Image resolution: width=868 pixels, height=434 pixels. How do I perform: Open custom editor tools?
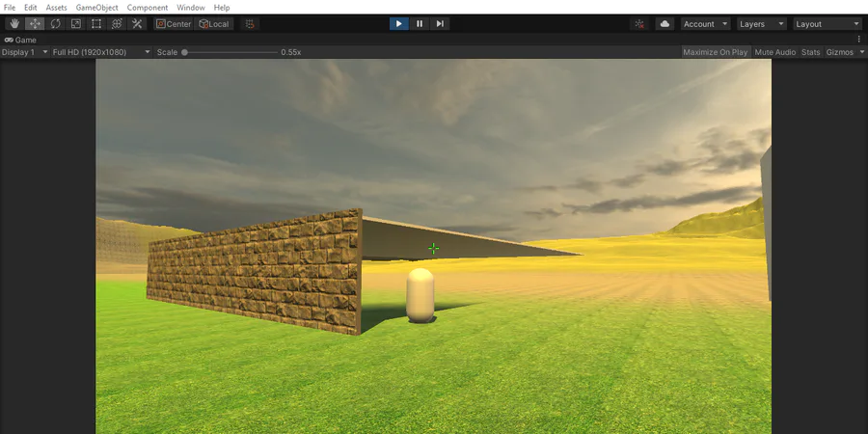point(137,24)
